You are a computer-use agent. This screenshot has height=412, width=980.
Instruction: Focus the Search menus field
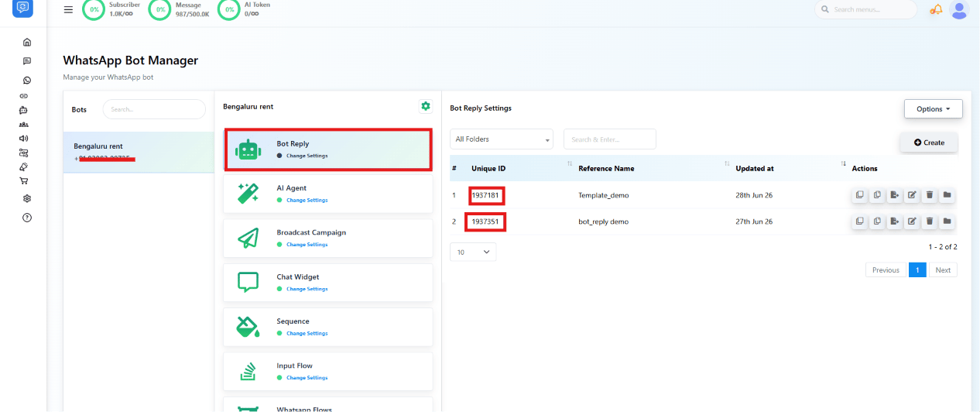(865, 9)
